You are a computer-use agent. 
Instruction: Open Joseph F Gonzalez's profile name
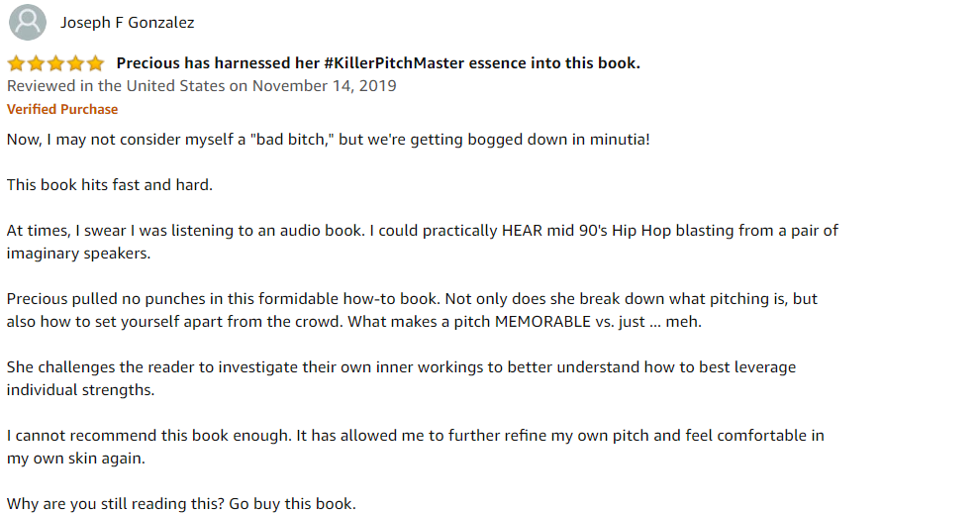(x=127, y=23)
